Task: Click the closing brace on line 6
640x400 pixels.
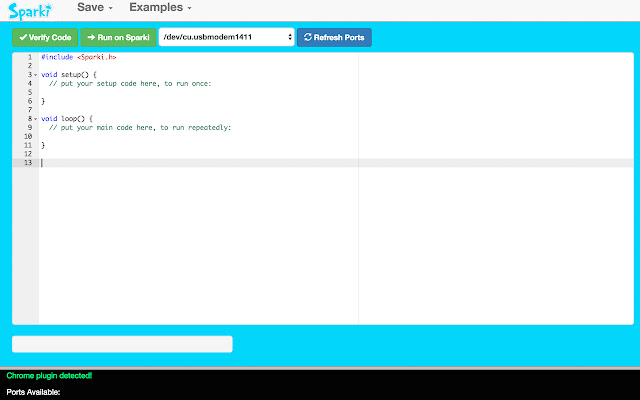Action: [x=43, y=101]
